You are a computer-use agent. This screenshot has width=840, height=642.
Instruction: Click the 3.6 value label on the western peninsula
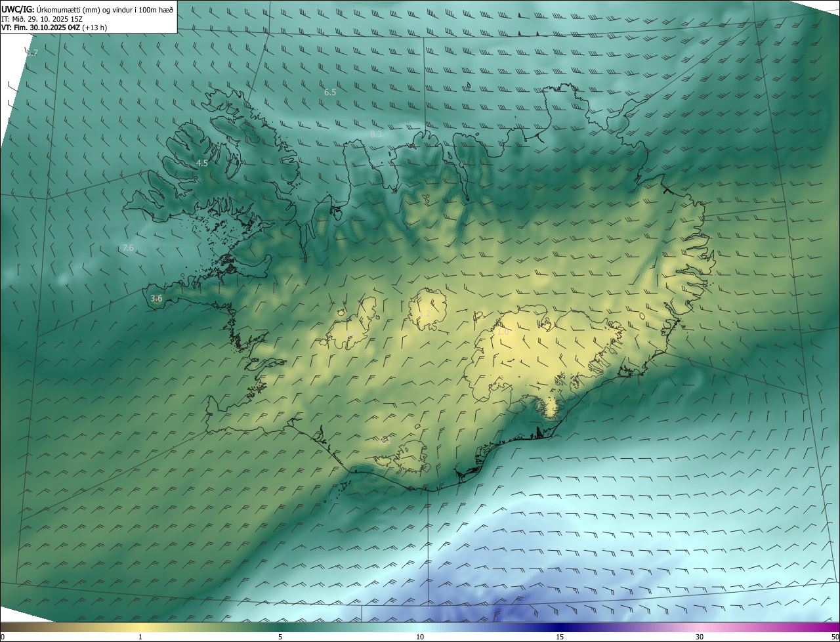[156, 298]
